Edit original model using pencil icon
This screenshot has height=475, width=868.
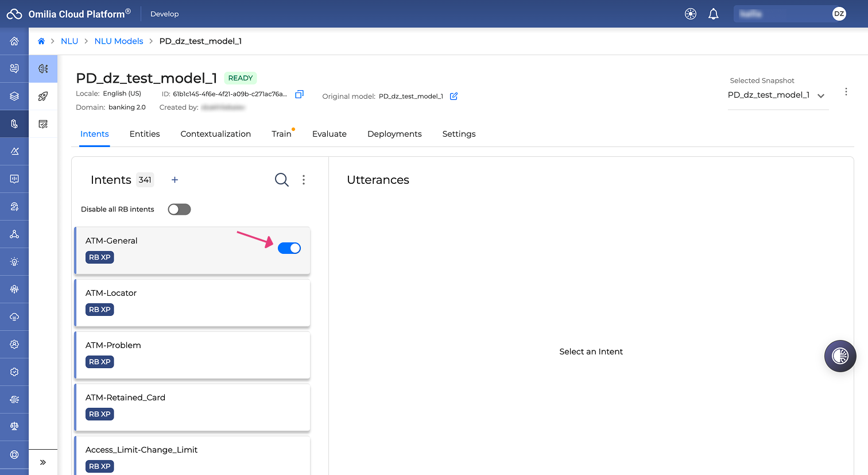click(x=454, y=96)
